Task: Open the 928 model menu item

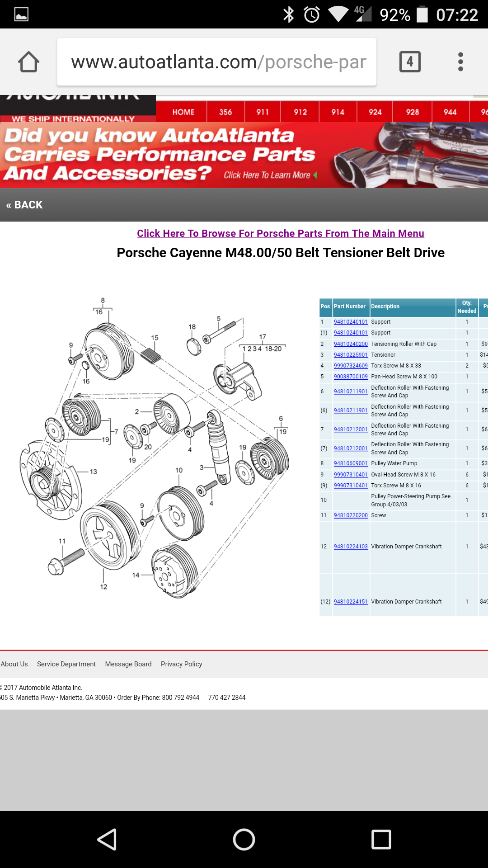Action: tap(412, 112)
